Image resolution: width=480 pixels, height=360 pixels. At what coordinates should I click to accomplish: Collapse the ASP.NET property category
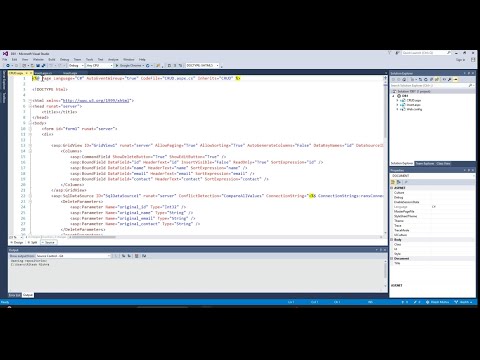coord(392,188)
